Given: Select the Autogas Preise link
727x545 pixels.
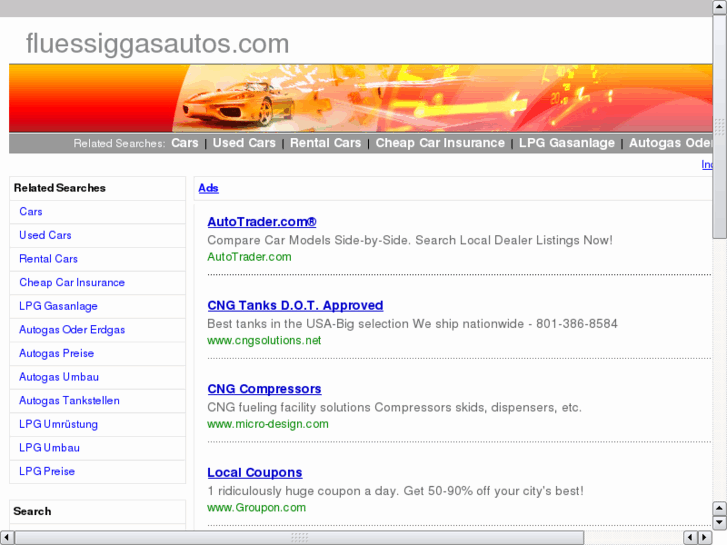Looking at the screenshot, I should (x=56, y=353).
